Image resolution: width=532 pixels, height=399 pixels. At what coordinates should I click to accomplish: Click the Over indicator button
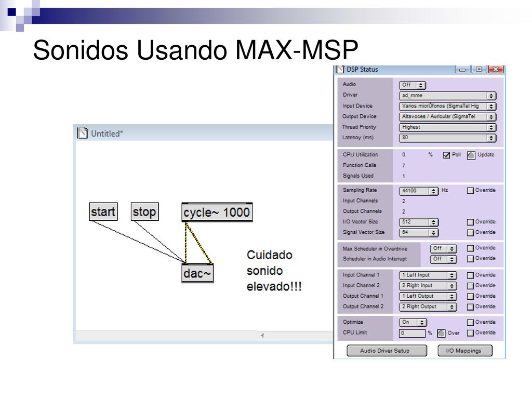[x=441, y=333]
